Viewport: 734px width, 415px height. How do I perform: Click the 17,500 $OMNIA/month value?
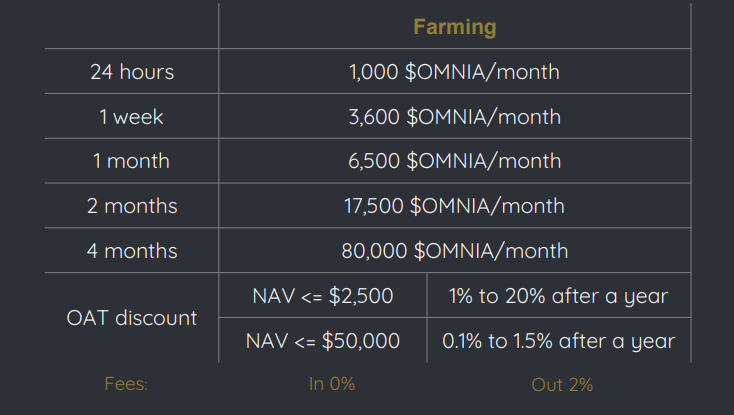click(455, 206)
